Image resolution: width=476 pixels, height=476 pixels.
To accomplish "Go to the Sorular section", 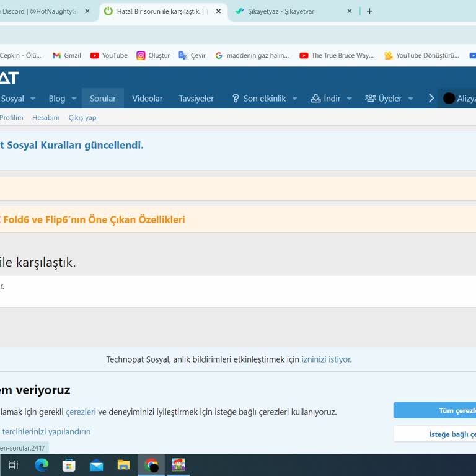I will click(x=103, y=99).
